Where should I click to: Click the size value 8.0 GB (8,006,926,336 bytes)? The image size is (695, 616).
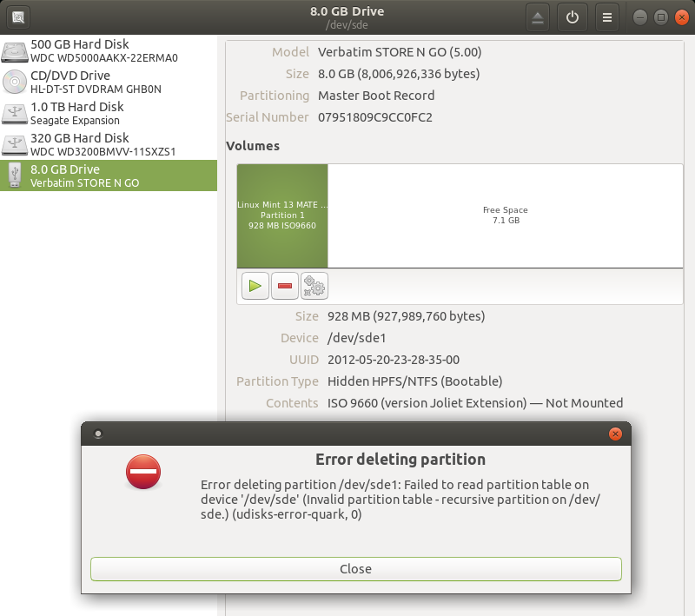tap(399, 74)
